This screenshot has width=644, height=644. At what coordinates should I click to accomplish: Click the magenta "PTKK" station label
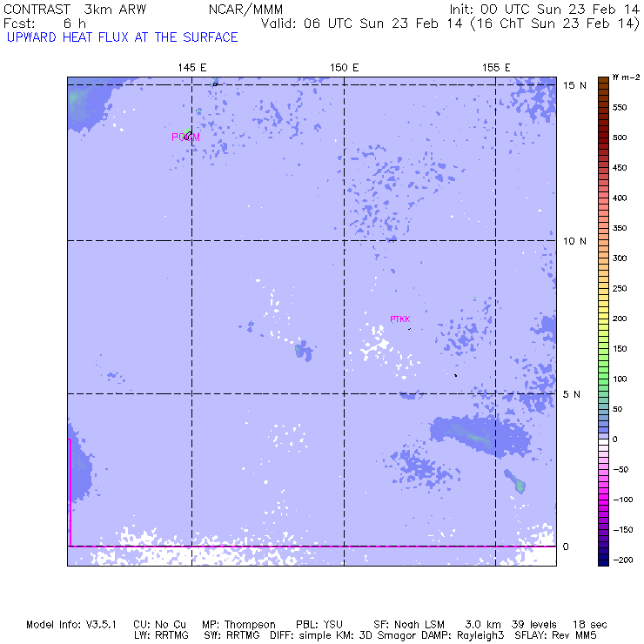pos(400,319)
